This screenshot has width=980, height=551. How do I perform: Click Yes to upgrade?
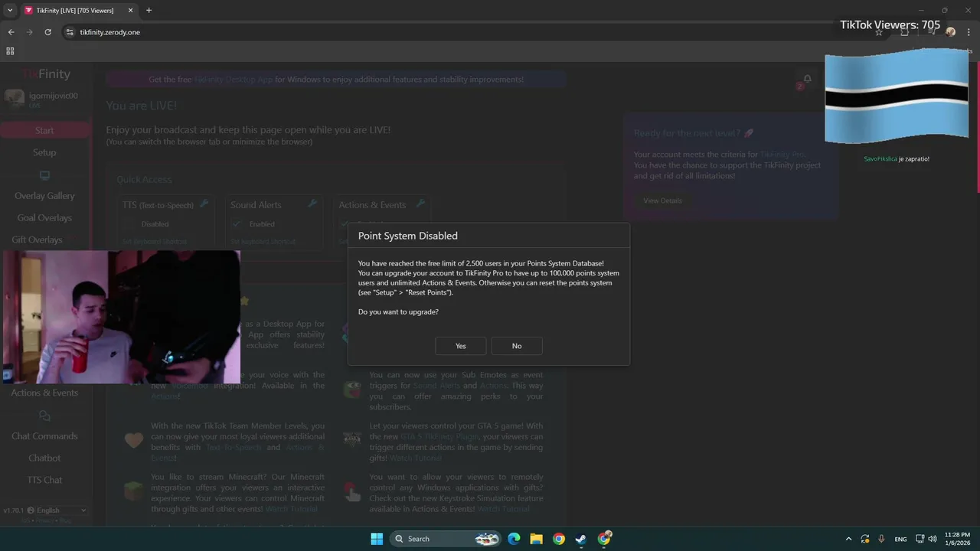coord(461,346)
